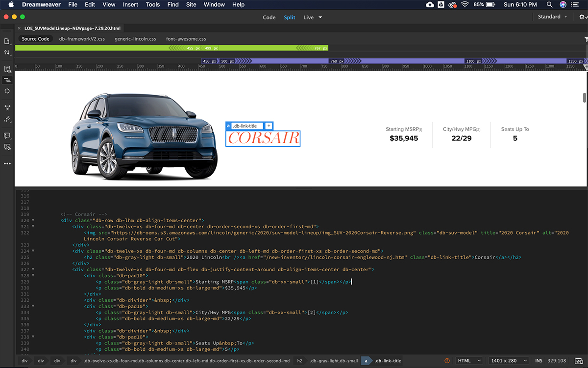The image size is (588, 368).
Task: Click the Creative Cloud menu bar icon
Action: click(x=453, y=4)
